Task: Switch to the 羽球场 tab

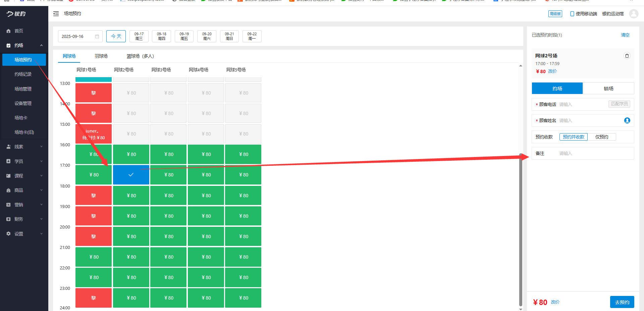Action: 101,56
